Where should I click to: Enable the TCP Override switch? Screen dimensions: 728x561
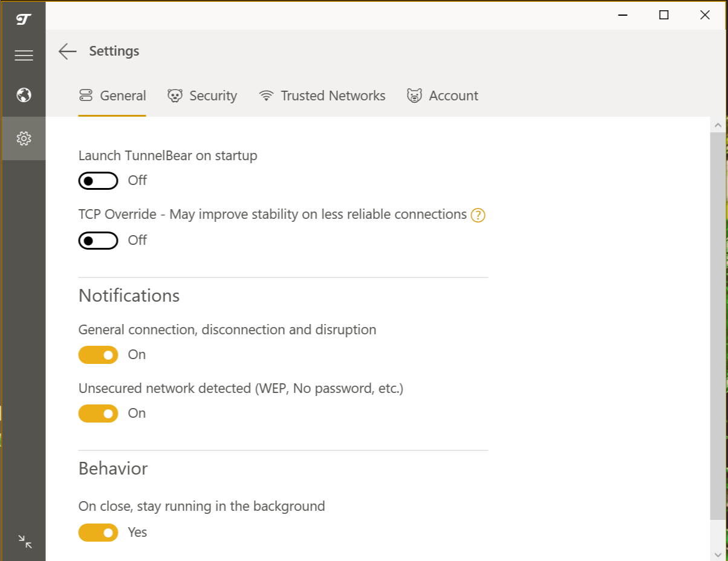[98, 240]
